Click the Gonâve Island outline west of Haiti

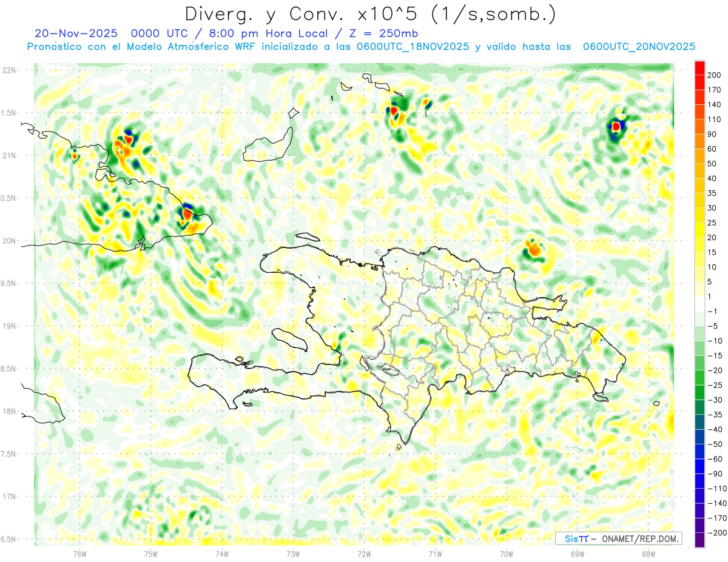coord(289,339)
